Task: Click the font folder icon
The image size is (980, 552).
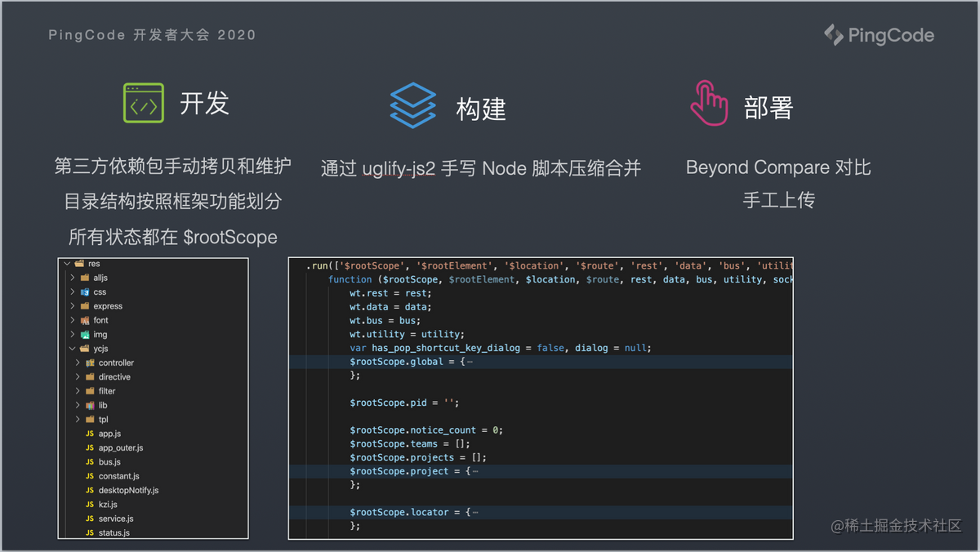Action: click(x=85, y=320)
